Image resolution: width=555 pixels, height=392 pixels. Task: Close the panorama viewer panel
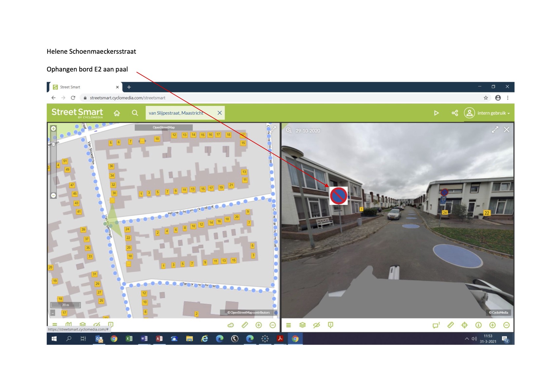pyautogui.click(x=507, y=130)
